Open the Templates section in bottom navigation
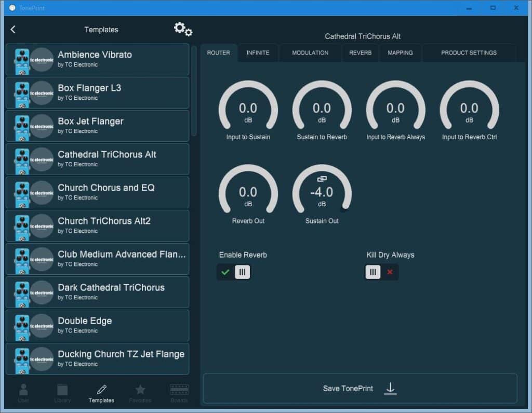Screen dimensions: 532x413 coord(101,394)
